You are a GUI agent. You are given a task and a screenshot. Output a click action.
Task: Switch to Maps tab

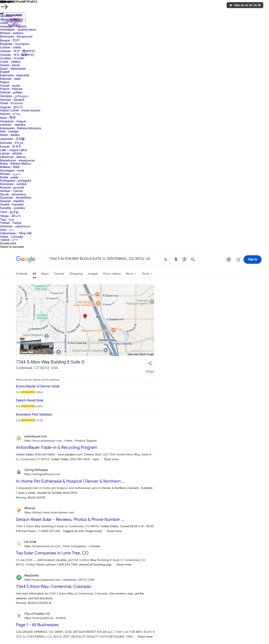click(x=45, y=274)
